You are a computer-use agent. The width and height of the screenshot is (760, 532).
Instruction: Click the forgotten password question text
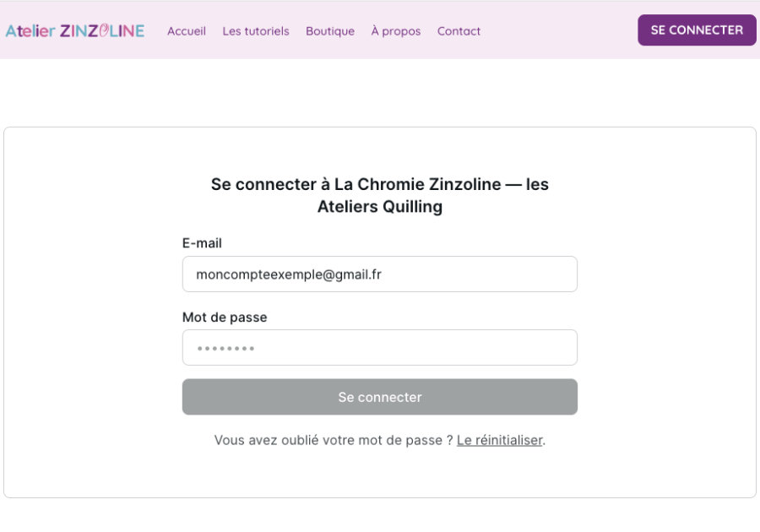click(334, 440)
